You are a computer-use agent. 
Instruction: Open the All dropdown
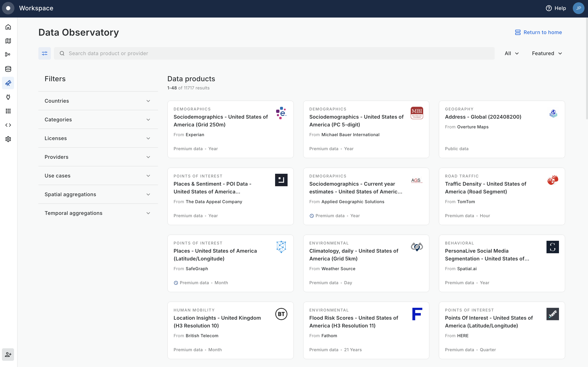click(511, 53)
